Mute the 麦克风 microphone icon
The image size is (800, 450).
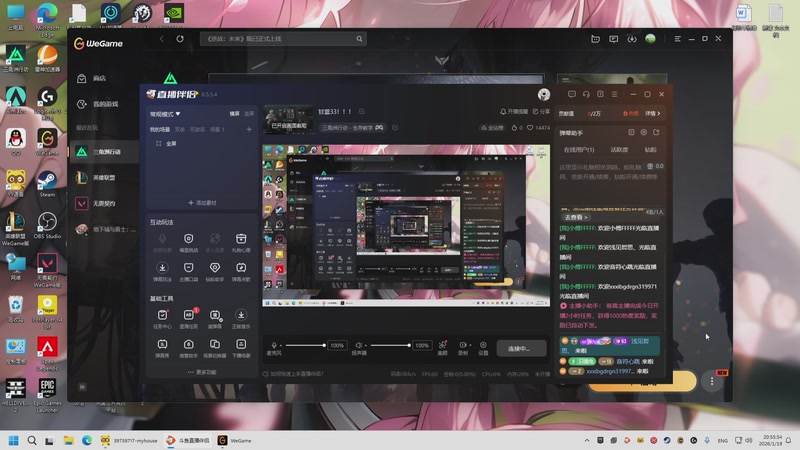coord(274,345)
